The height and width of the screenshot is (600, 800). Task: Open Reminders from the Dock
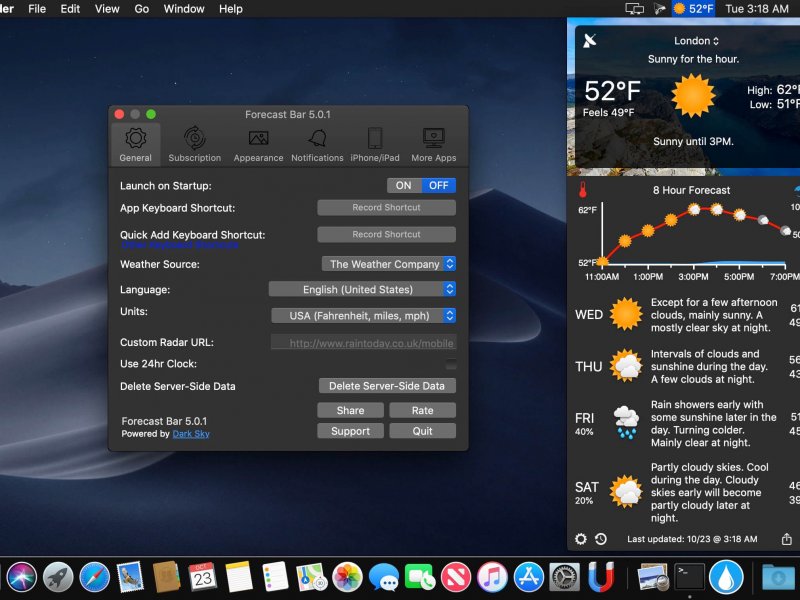[x=275, y=577]
